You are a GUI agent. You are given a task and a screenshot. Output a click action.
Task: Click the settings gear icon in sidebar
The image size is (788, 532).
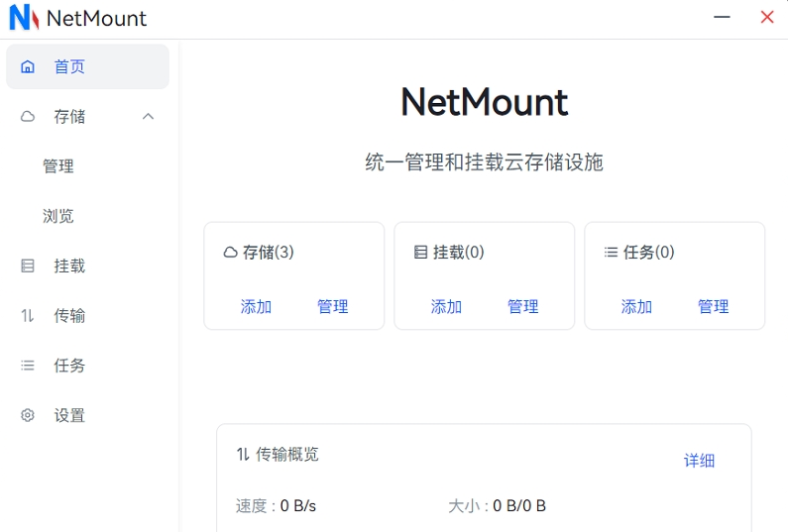click(28, 416)
